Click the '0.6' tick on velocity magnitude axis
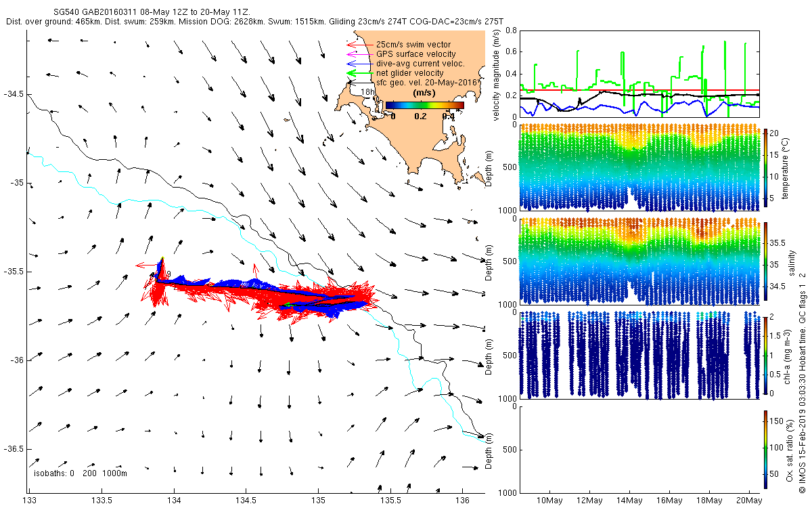 click(x=511, y=52)
